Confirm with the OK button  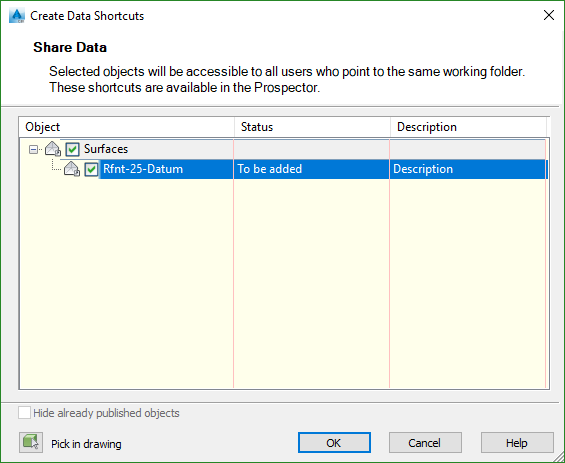pyautogui.click(x=334, y=442)
